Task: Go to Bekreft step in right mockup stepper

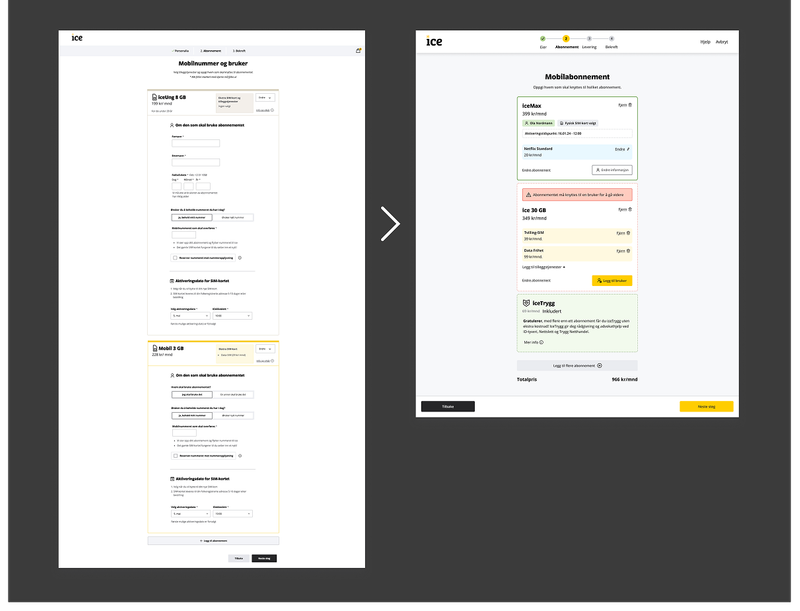Action: (x=611, y=42)
